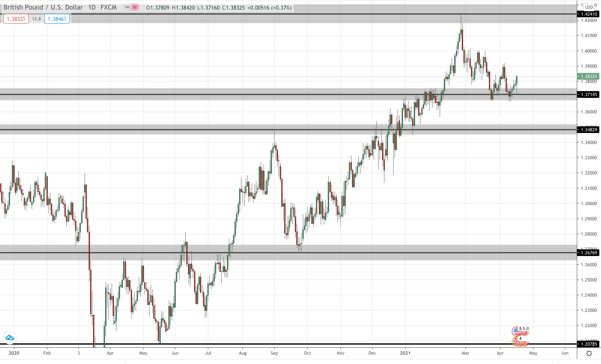This screenshot has height=364, width=601.
Task: Select the 1.42410 horizontal line price label
Action: point(588,14)
